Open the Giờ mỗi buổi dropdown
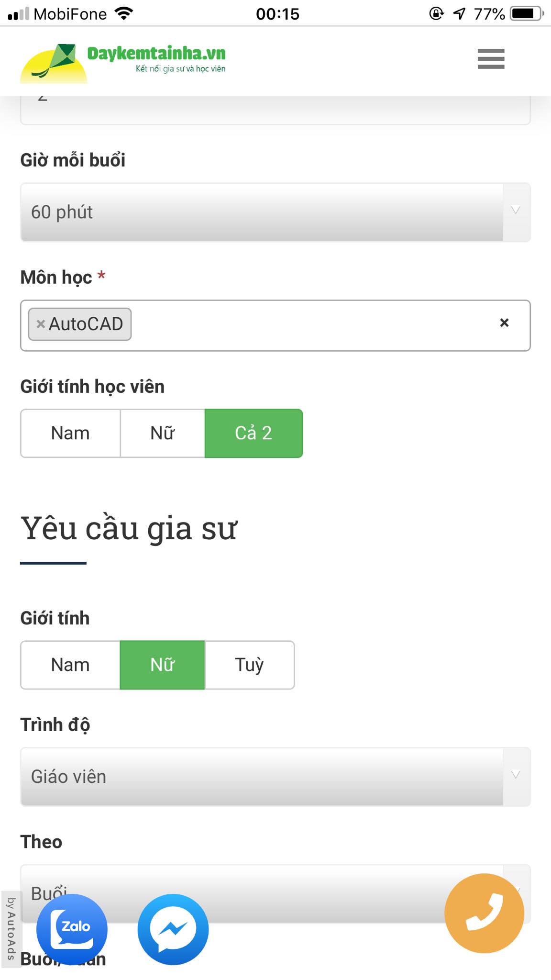The height and width of the screenshot is (980, 551). tap(275, 212)
